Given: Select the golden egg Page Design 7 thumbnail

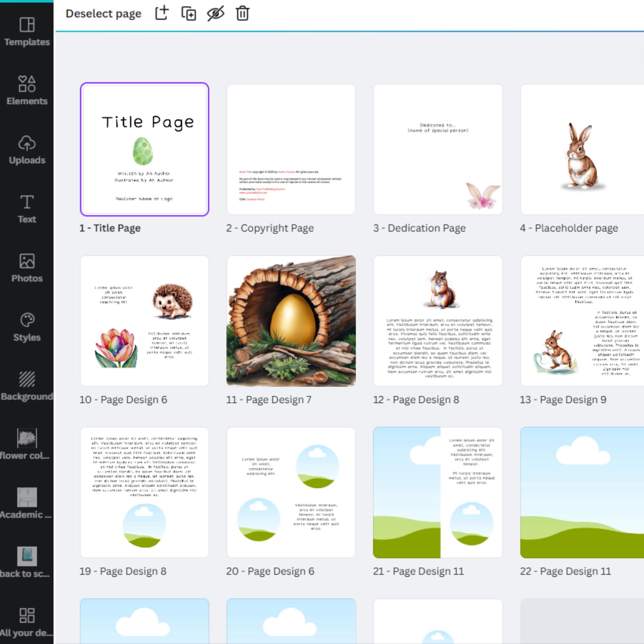Looking at the screenshot, I should click(x=291, y=320).
